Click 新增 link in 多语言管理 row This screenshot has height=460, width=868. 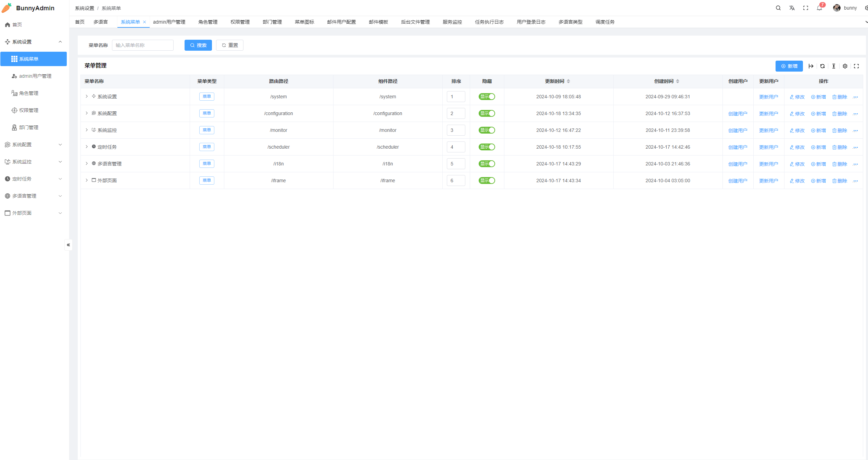(818, 164)
